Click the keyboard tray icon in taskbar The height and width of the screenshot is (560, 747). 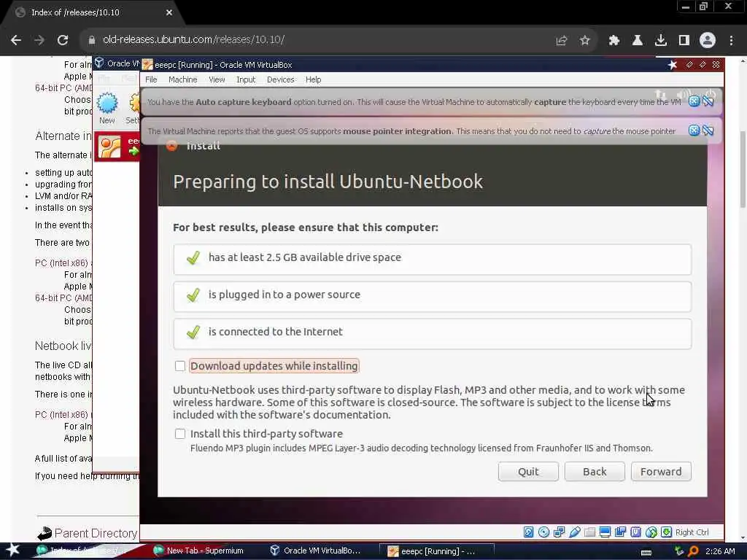coord(646,552)
